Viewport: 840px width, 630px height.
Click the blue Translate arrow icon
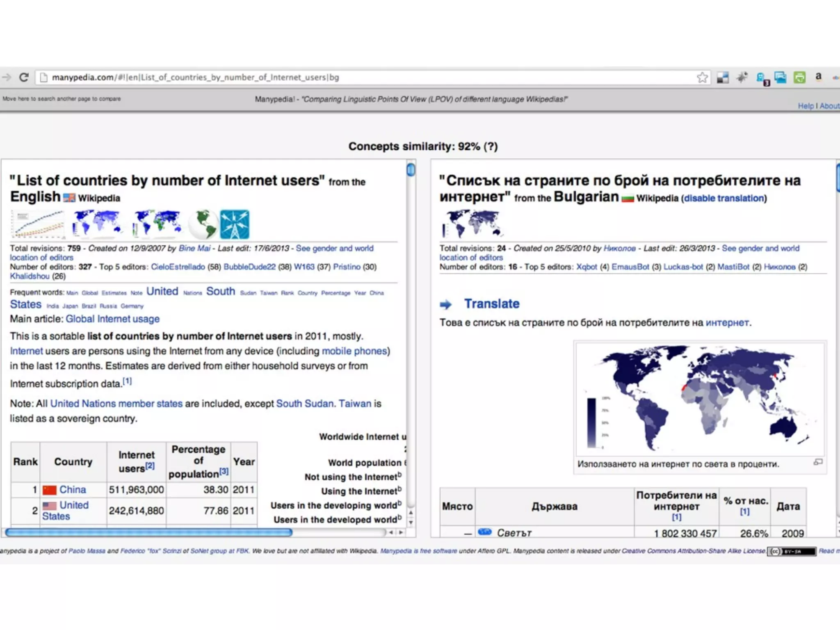coord(445,304)
